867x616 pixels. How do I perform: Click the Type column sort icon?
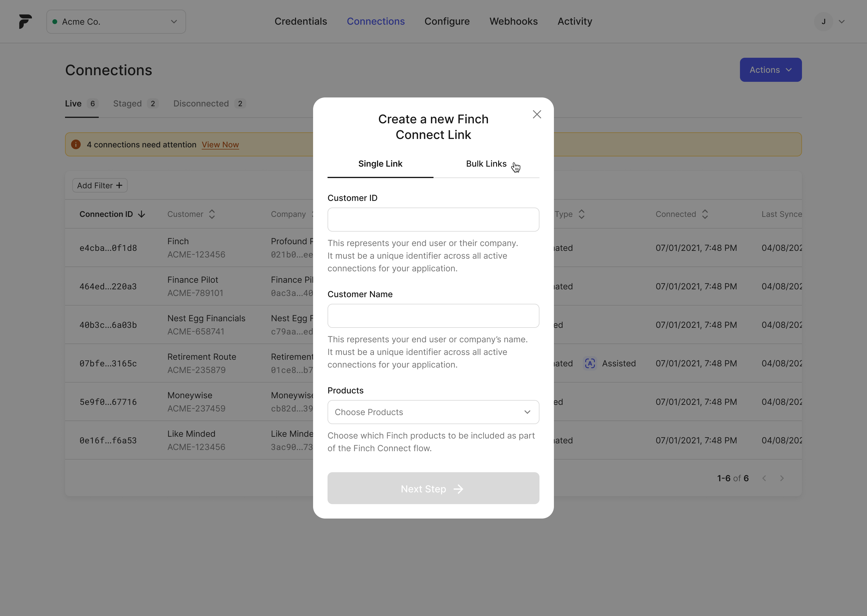pos(582,214)
